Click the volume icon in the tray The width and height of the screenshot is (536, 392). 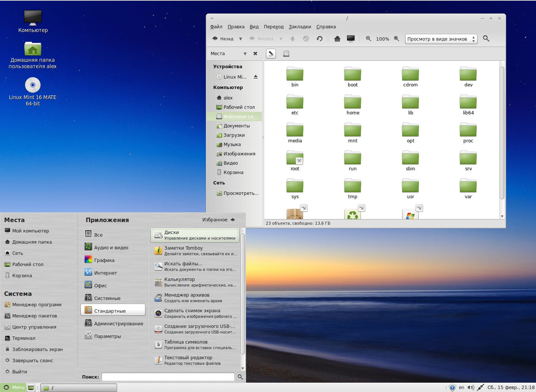click(x=471, y=388)
